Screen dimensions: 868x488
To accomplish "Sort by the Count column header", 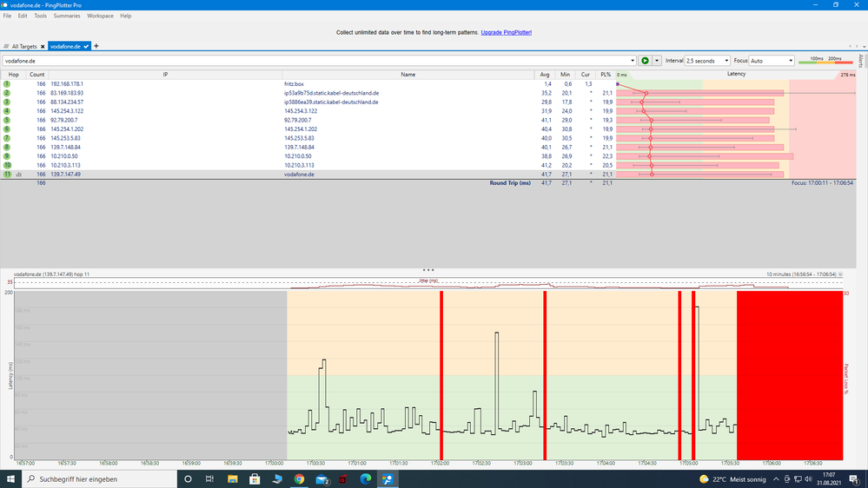I will 37,75.
